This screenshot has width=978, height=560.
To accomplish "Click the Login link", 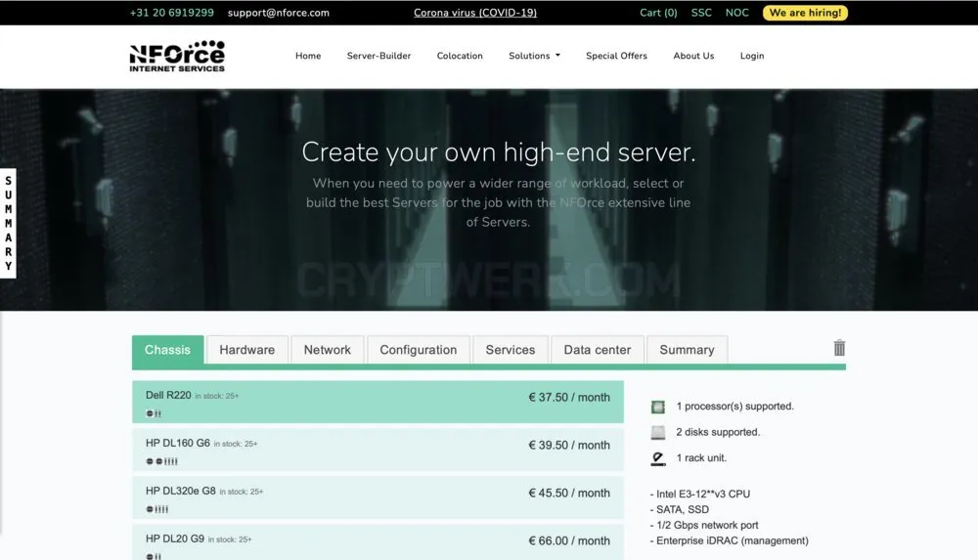I will 751,56.
